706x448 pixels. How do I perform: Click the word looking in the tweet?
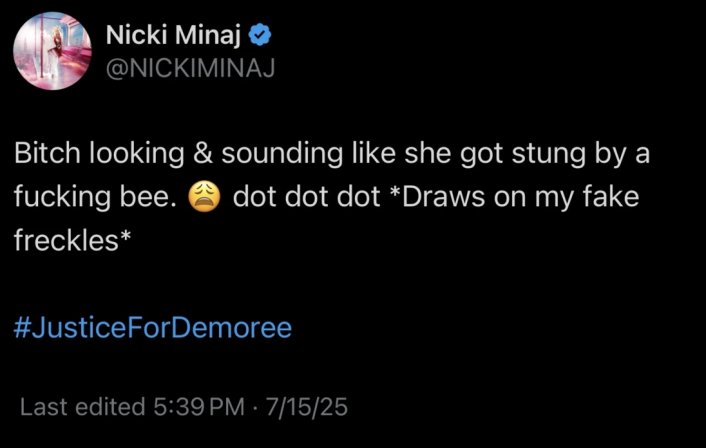point(137,154)
